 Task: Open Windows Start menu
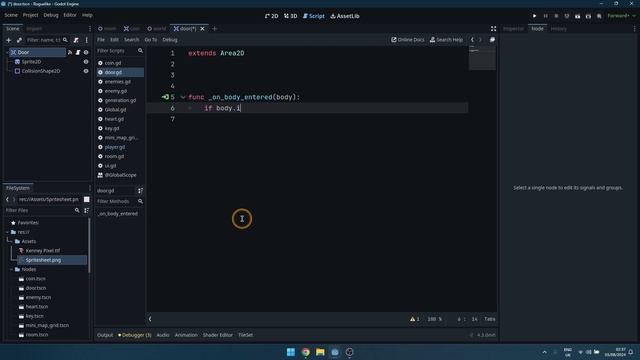point(291,352)
